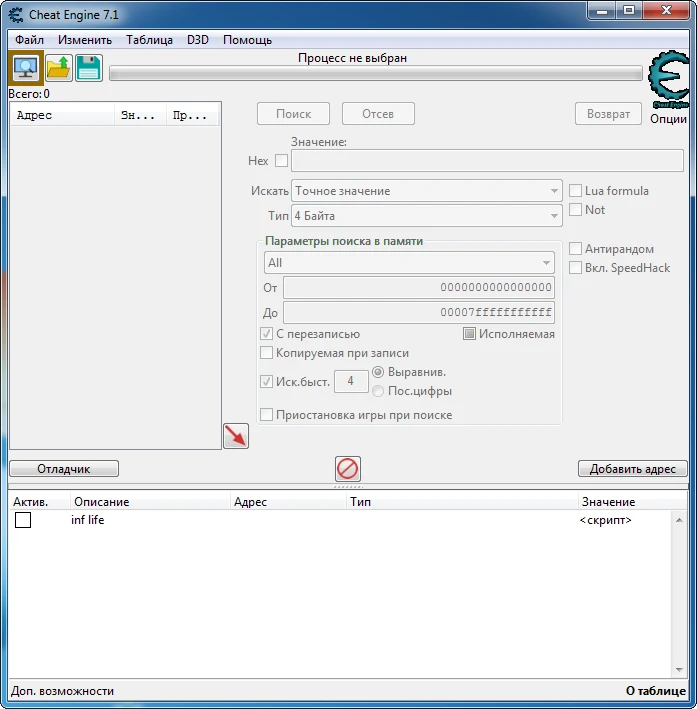Image resolution: width=697 pixels, height=709 pixels.
Task: Open Тип value type dropdown
Action: (x=427, y=216)
